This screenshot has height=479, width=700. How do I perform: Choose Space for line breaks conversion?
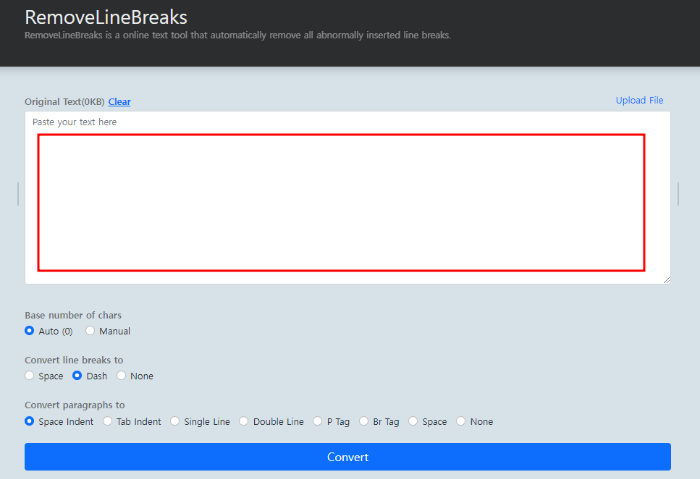coord(29,375)
